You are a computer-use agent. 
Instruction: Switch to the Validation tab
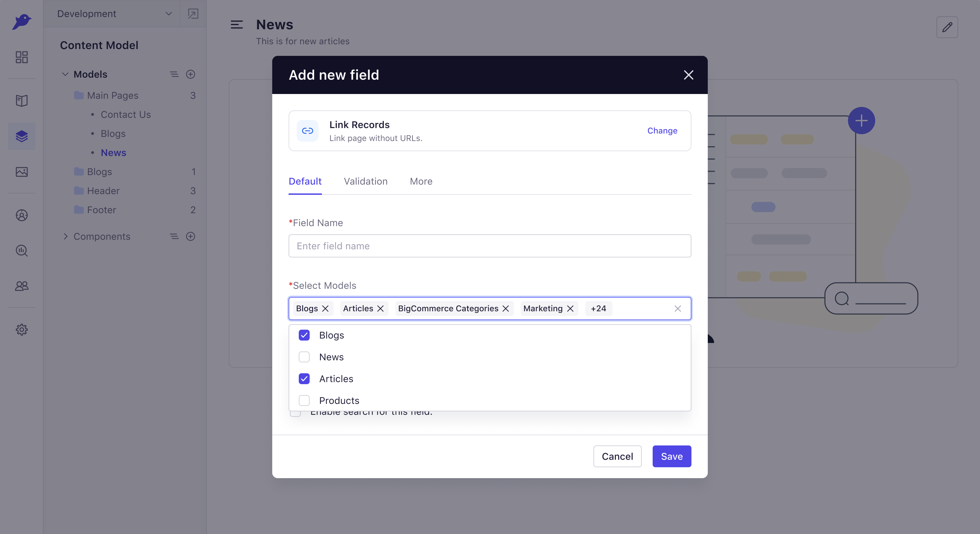tap(365, 181)
